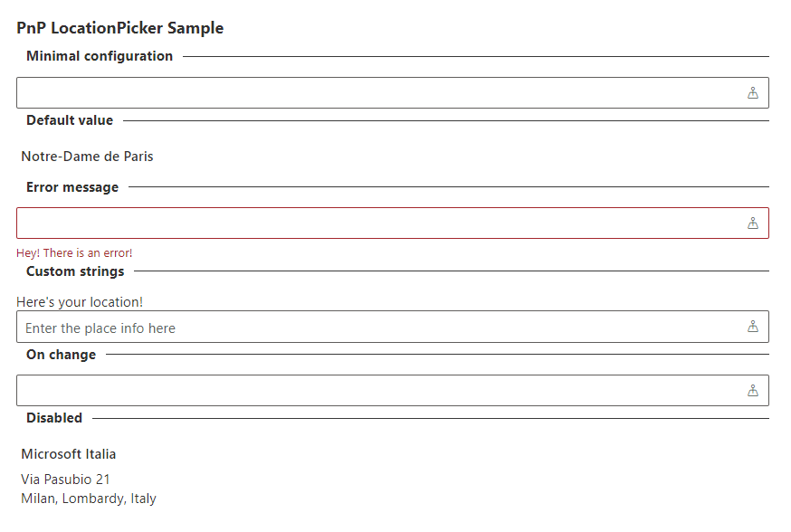This screenshot has height=532, width=791.
Task: Click the 'Hey! There is an error!' message
Action: tap(74, 253)
